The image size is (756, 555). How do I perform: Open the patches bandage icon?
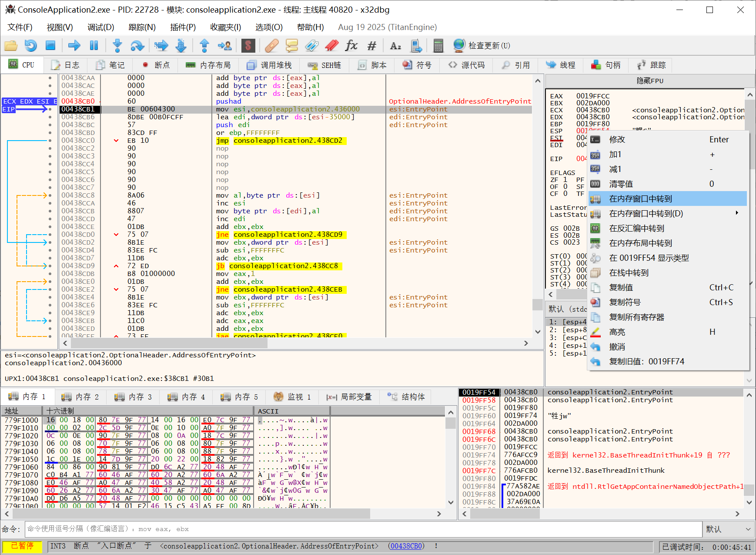[271, 45]
